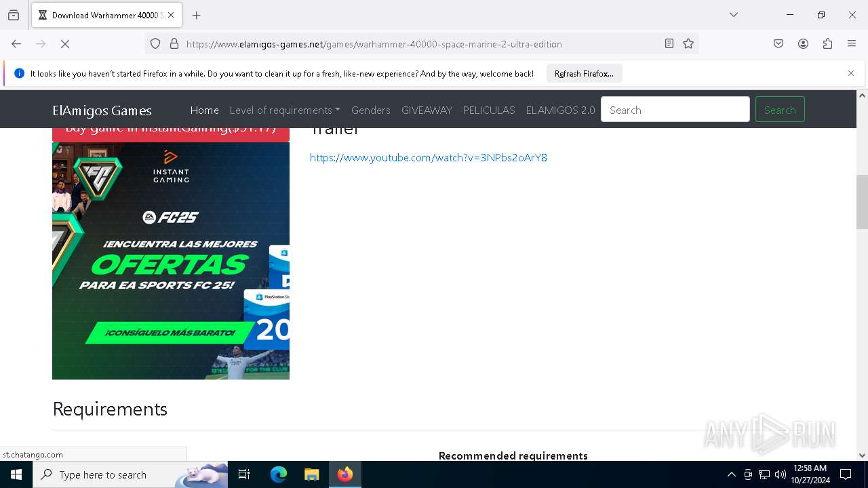Viewport: 868px width, 488px height.
Task: Launch Microsoft Edge from the taskbar
Action: click(x=279, y=474)
